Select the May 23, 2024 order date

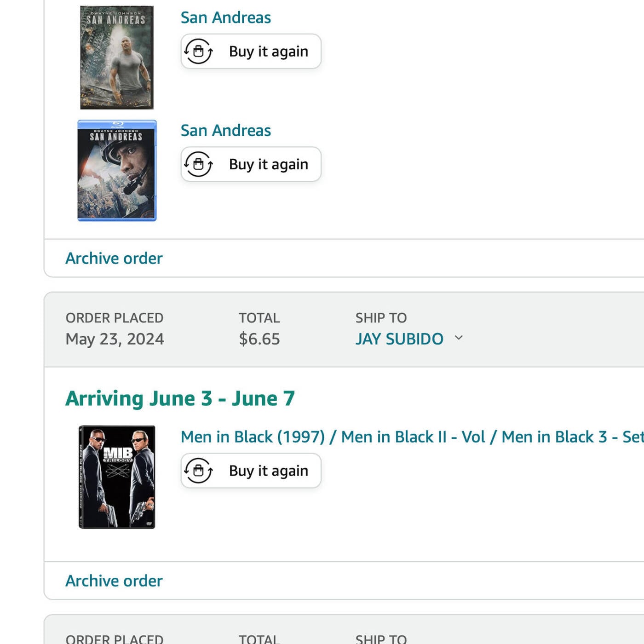[x=115, y=339]
